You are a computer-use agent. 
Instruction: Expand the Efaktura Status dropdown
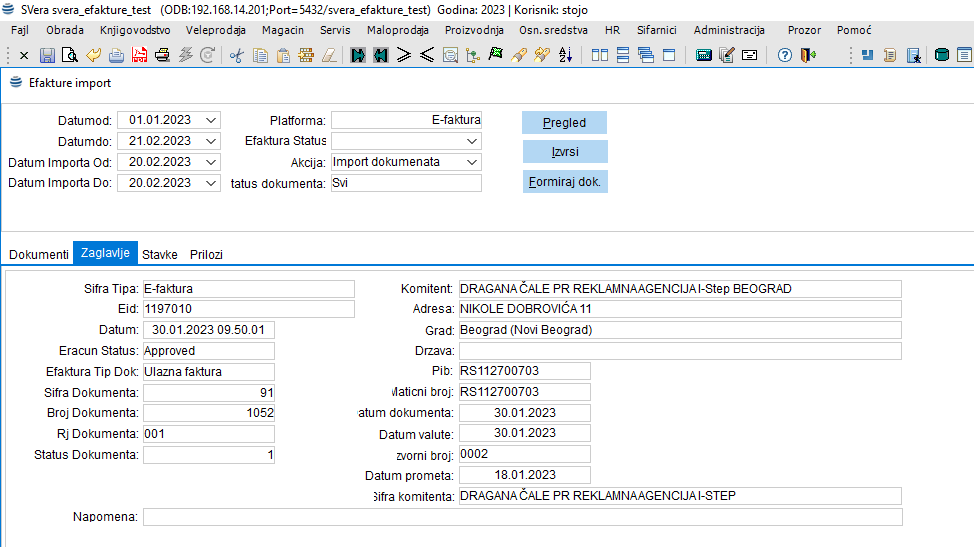472,141
